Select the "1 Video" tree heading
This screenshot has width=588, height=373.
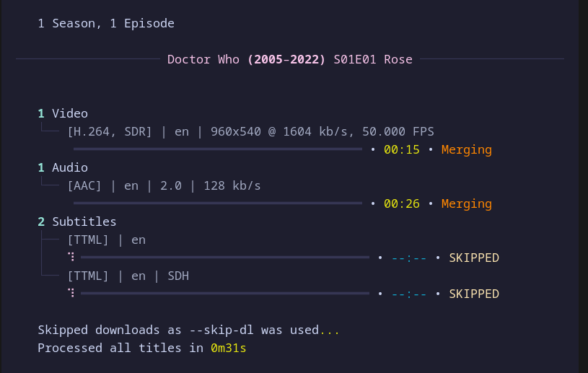point(63,113)
